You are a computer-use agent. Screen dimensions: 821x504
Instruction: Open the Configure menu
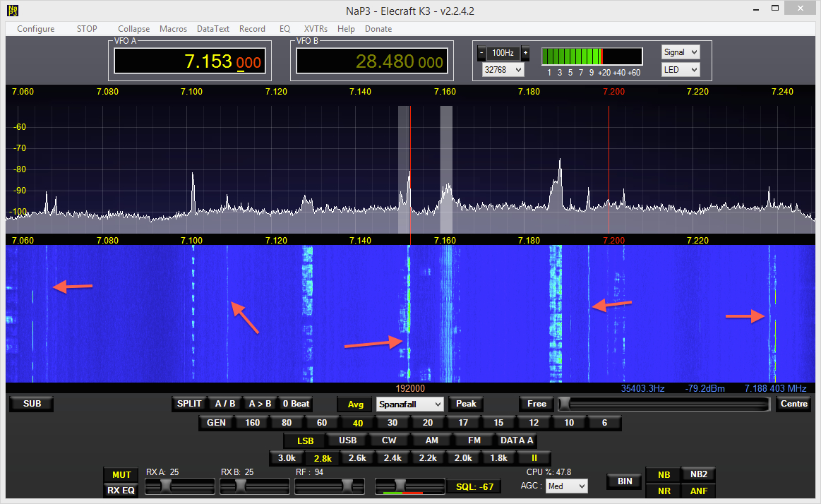click(35, 29)
